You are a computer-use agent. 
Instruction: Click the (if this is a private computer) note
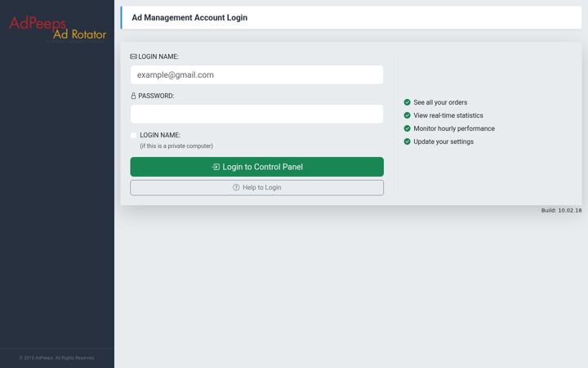click(x=176, y=146)
